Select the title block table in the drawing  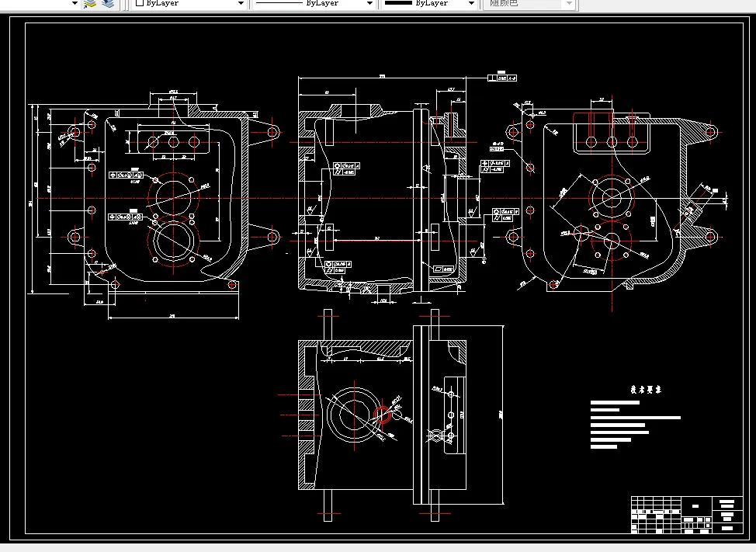tap(687, 515)
